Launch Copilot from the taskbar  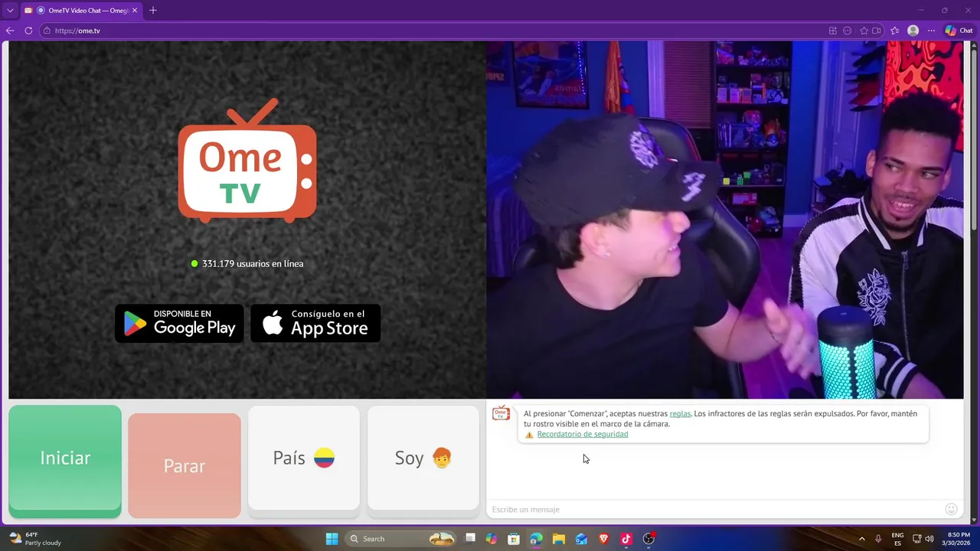tap(492, 539)
